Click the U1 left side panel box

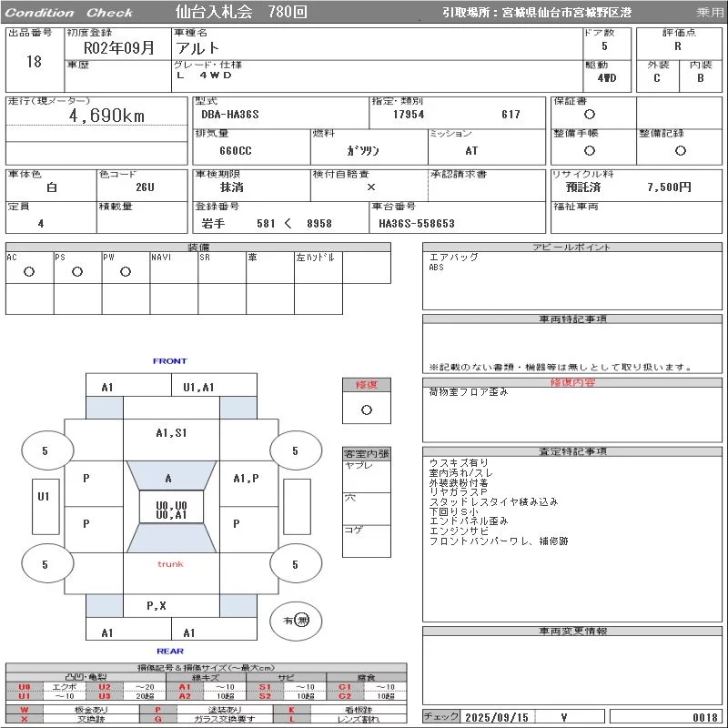pos(43,497)
